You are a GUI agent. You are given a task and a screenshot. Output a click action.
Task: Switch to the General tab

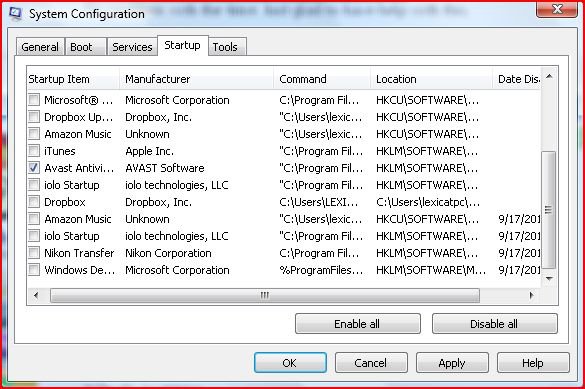pos(40,47)
